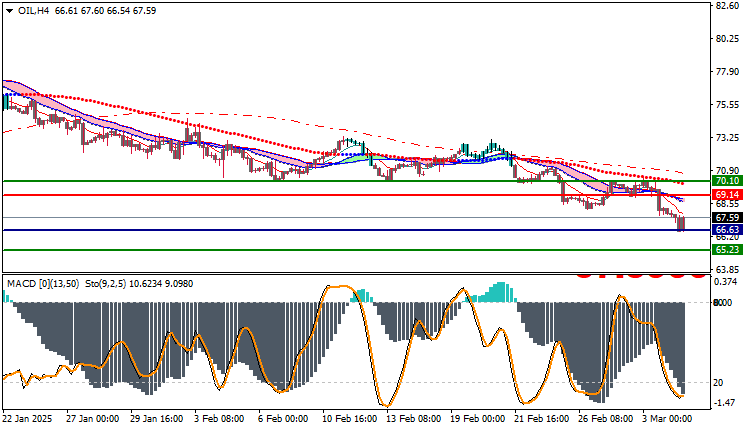The height and width of the screenshot is (430, 750).
Task: Click the 69.14 red price label
Action: (x=727, y=195)
